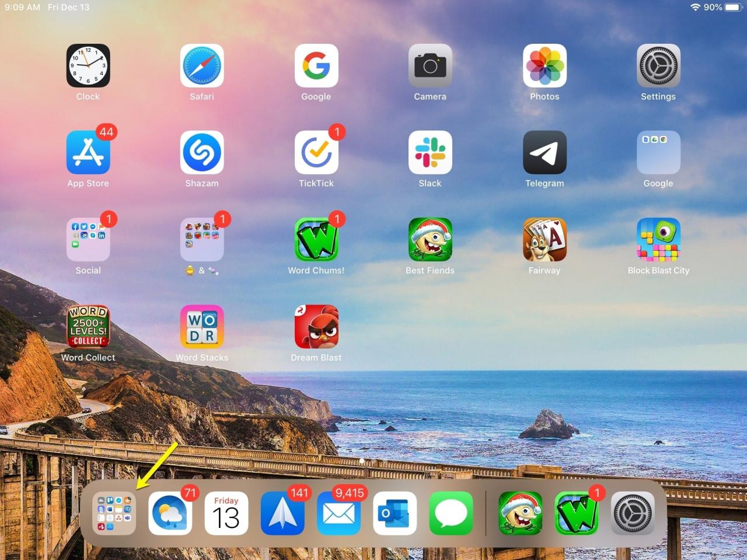Expand the Social folder

pos(88,240)
